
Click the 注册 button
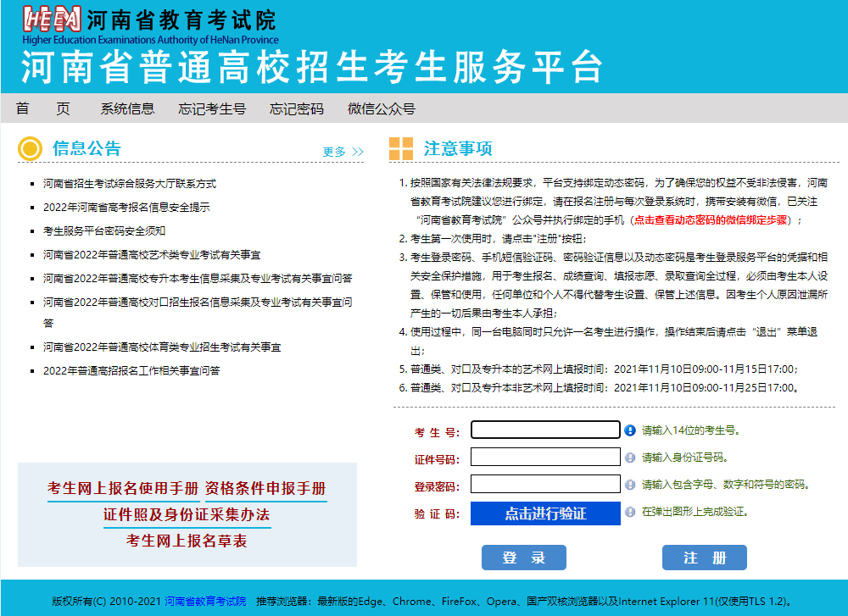click(704, 558)
